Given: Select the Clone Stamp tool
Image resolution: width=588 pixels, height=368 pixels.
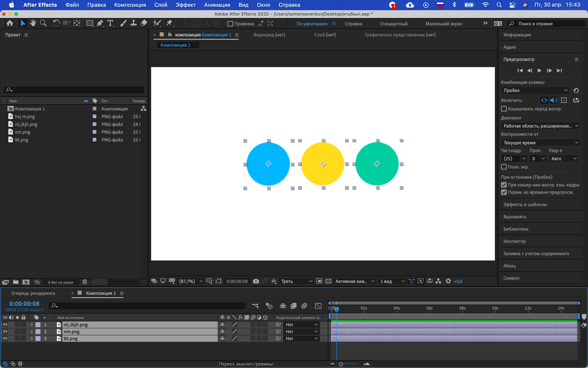Looking at the screenshot, I should click(x=133, y=23).
